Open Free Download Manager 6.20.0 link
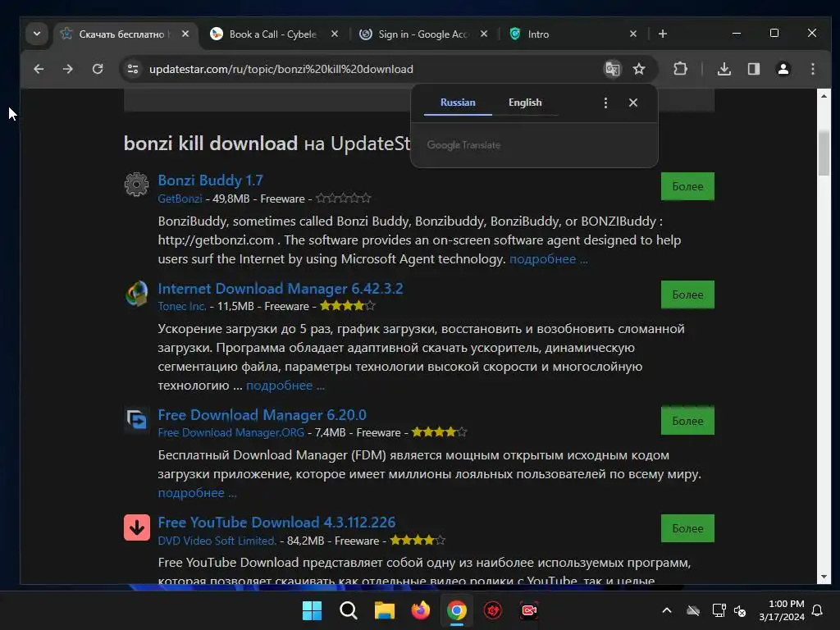Viewport: 840px width, 630px height. pos(262,414)
